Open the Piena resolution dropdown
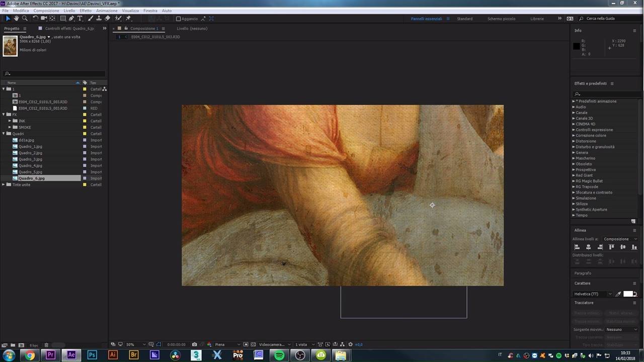Viewport: 644px width, 362px height. click(227, 344)
